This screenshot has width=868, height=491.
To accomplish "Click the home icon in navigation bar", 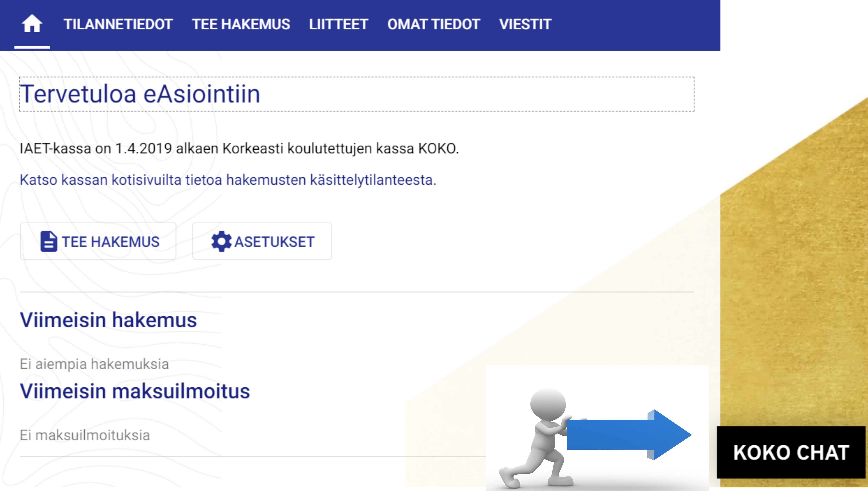I will (32, 24).
